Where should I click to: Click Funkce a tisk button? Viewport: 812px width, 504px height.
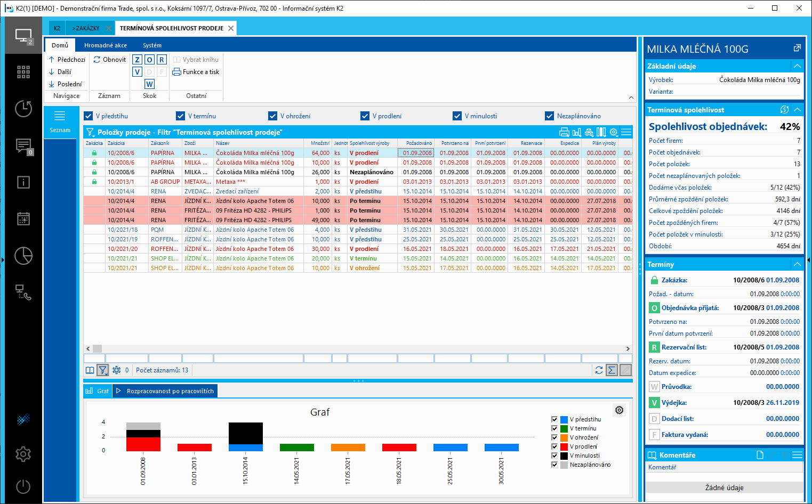tap(196, 72)
